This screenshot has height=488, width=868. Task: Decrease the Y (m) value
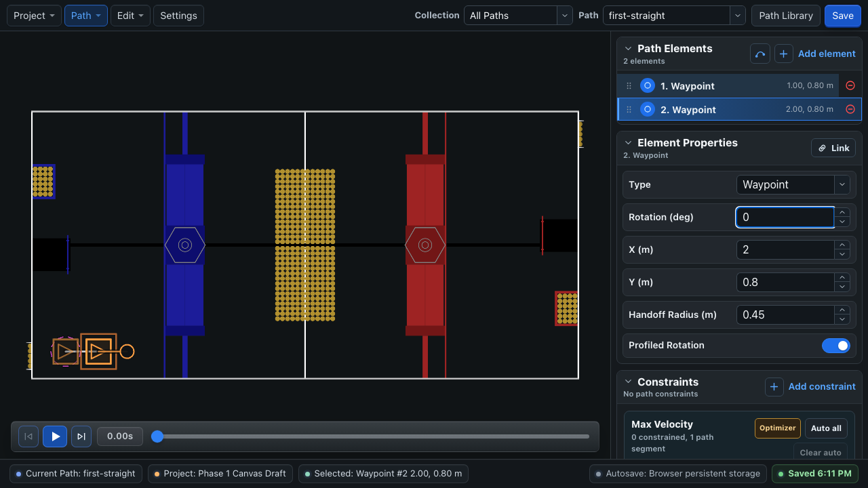(x=842, y=287)
